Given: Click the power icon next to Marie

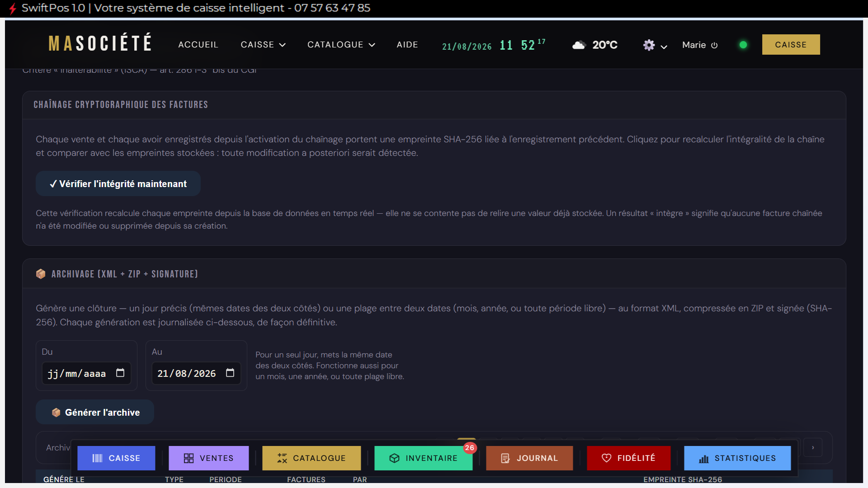Looking at the screenshot, I should (714, 45).
